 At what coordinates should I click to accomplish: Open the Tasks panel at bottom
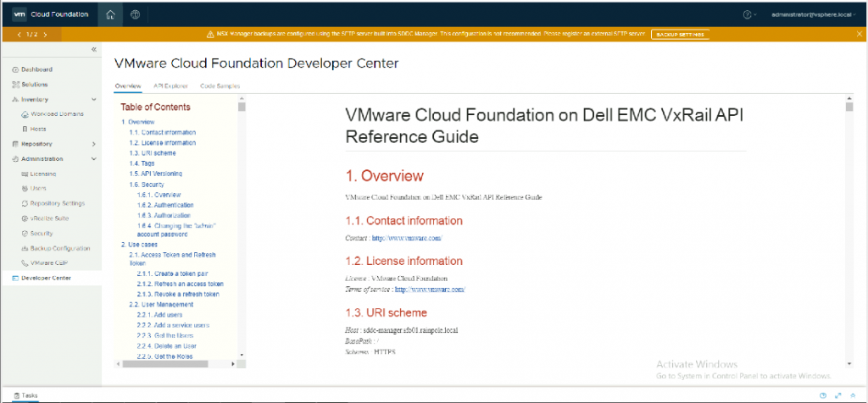pyautogui.click(x=24, y=395)
